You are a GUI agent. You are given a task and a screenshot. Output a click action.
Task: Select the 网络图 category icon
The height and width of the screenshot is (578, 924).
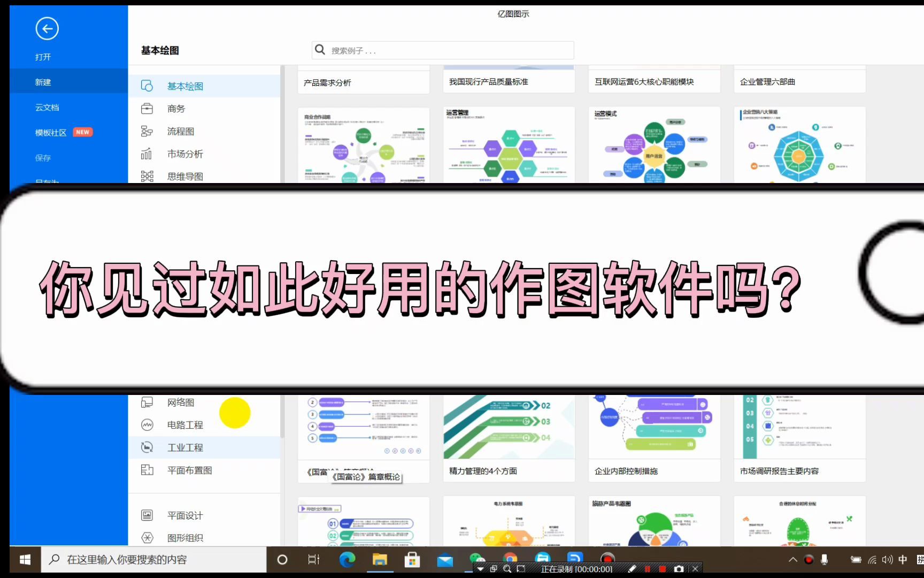[147, 402]
